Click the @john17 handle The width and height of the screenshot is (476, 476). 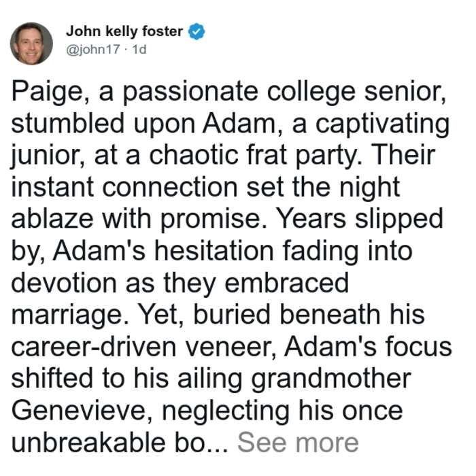(x=93, y=50)
